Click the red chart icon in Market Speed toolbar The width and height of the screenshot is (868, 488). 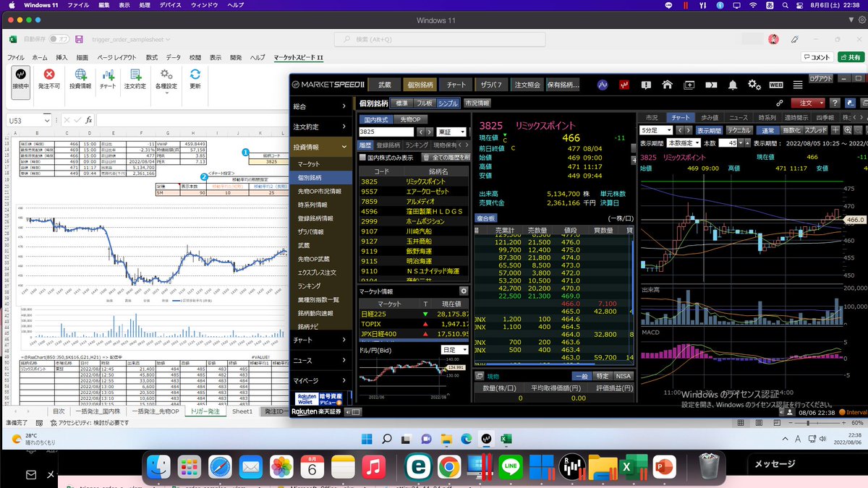click(624, 85)
